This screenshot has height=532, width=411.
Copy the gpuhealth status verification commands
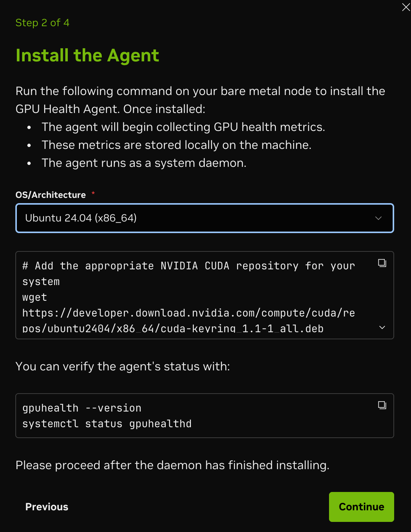pos(382,405)
